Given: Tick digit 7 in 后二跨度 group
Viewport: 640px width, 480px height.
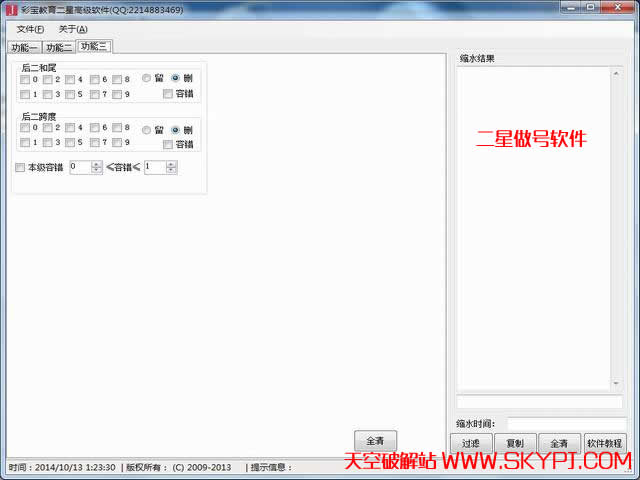Looking at the screenshot, I should click(x=95, y=143).
